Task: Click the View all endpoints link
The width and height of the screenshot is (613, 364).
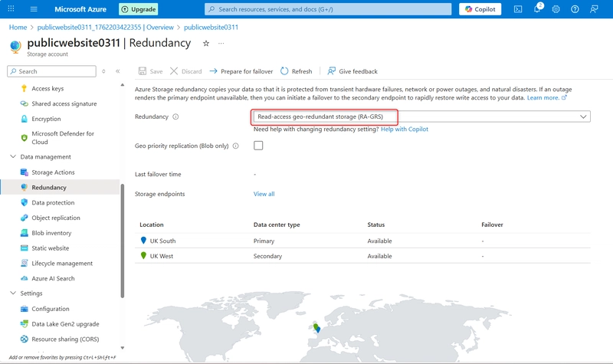Action: coord(264,194)
